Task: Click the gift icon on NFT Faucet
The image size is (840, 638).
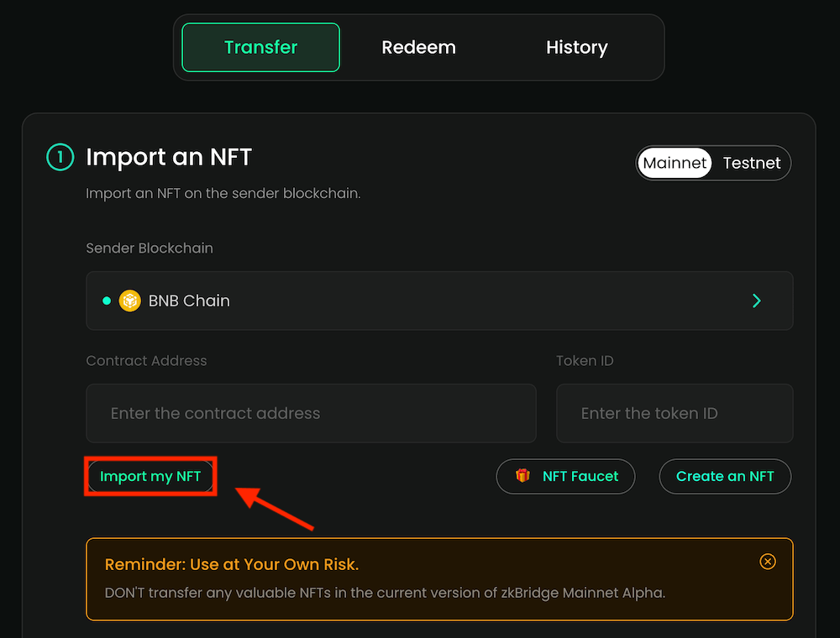Action: (522, 476)
